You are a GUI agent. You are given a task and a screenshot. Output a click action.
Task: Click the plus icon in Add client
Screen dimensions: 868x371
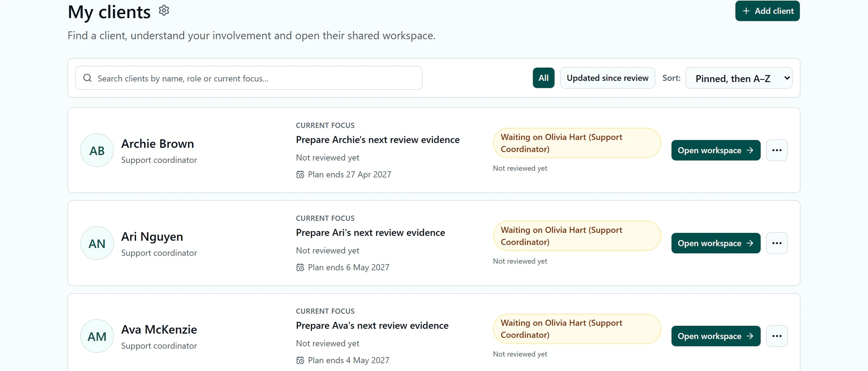point(746,11)
